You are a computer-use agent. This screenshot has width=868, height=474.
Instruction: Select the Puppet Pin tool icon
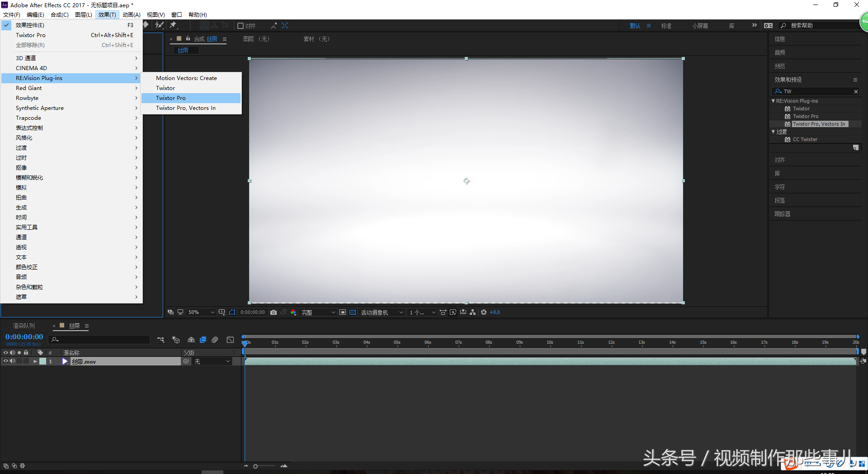(x=173, y=25)
